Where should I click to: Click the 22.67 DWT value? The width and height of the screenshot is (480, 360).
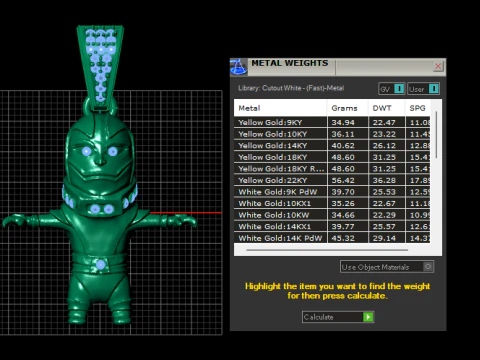(384, 203)
